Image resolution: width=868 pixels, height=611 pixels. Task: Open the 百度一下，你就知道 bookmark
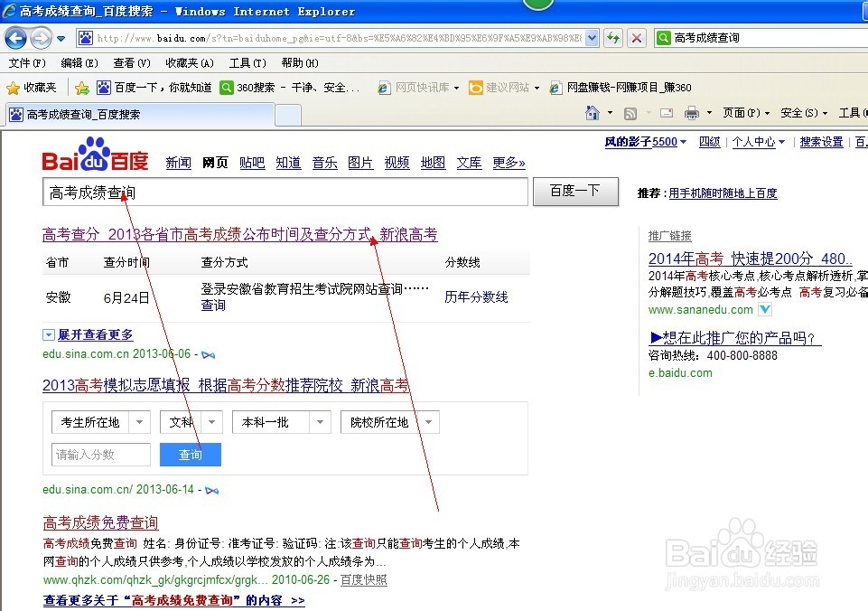tap(154, 88)
